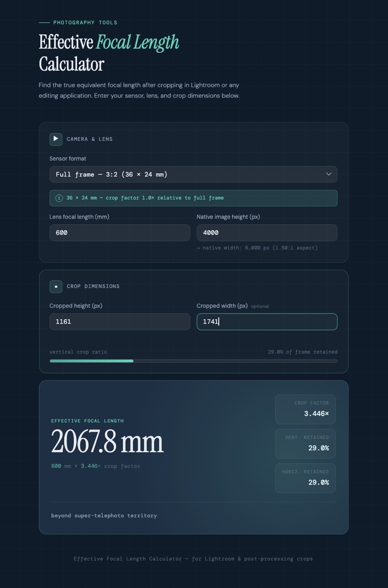Click the info icon in sensor banner
388x588 pixels.
pyautogui.click(x=59, y=198)
